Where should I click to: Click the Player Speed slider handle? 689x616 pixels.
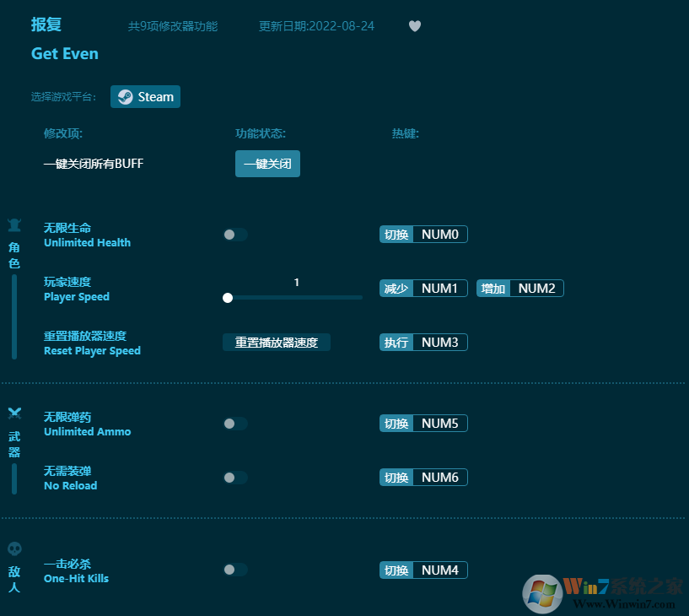tap(228, 298)
